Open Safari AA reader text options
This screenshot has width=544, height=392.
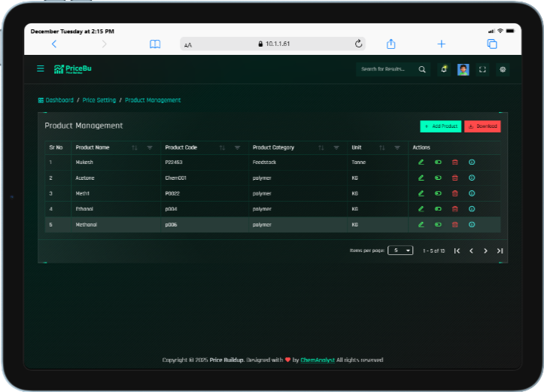point(187,44)
